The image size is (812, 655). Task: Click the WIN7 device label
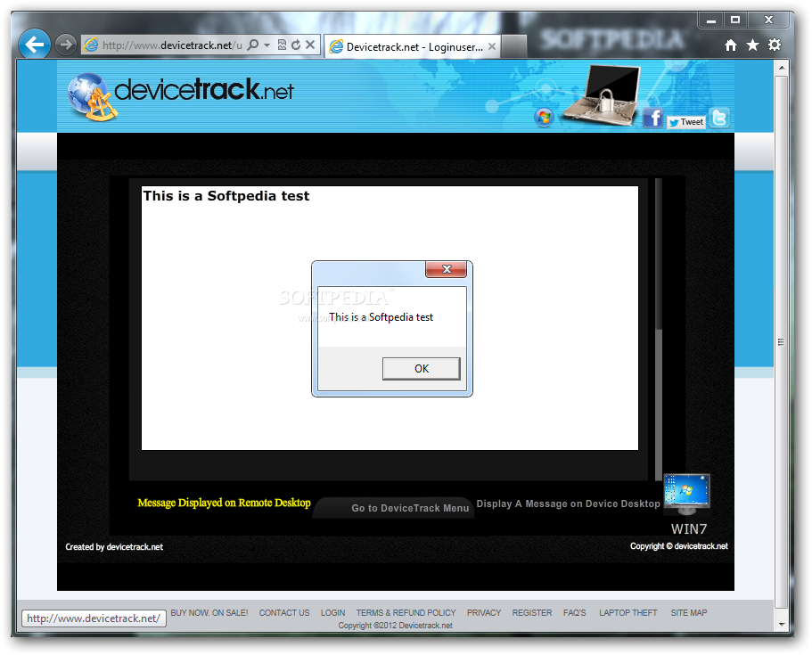pyautogui.click(x=689, y=529)
